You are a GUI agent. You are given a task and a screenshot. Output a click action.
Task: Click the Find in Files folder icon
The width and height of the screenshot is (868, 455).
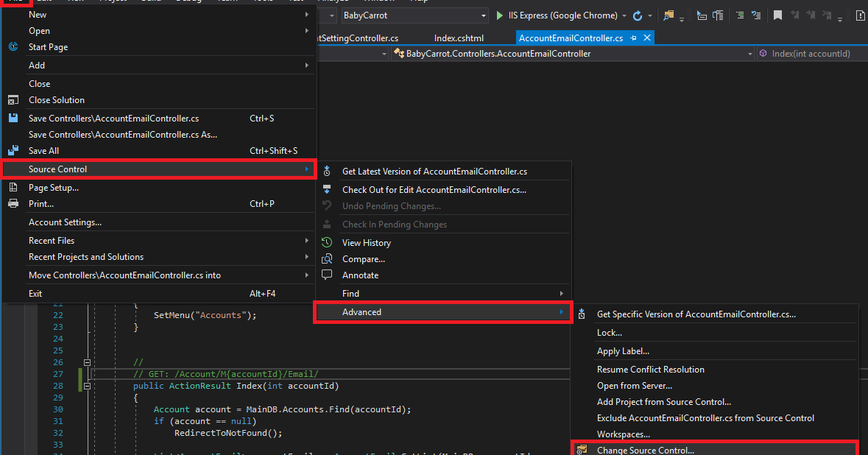click(x=668, y=15)
